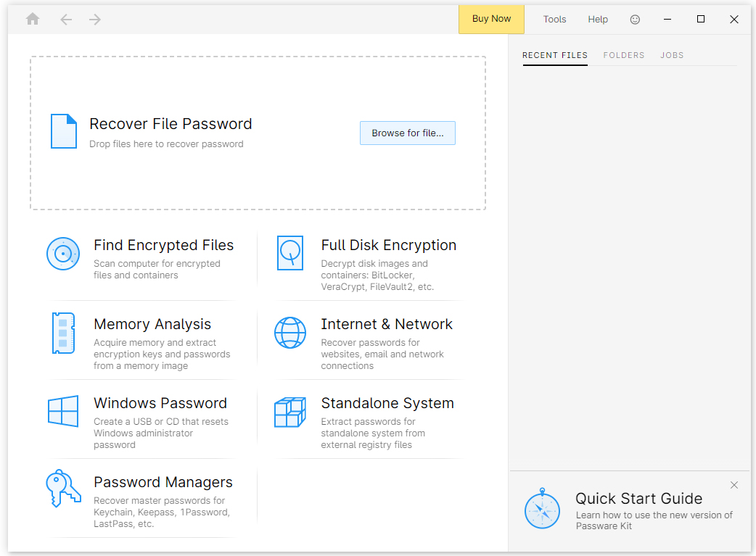Click the Browse for file button
Viewport: 756px width, 556px height.
pyautogui.click(x=408, y=133)
